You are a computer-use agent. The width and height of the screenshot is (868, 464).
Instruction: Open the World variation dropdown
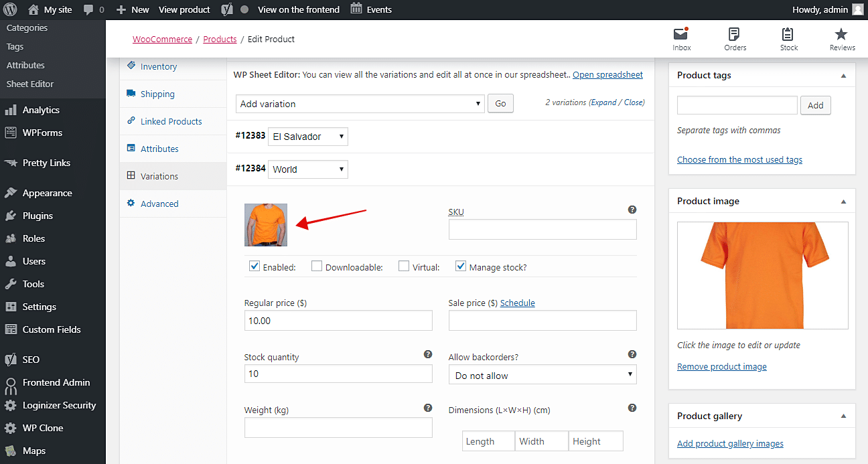(x=307, y=169)
